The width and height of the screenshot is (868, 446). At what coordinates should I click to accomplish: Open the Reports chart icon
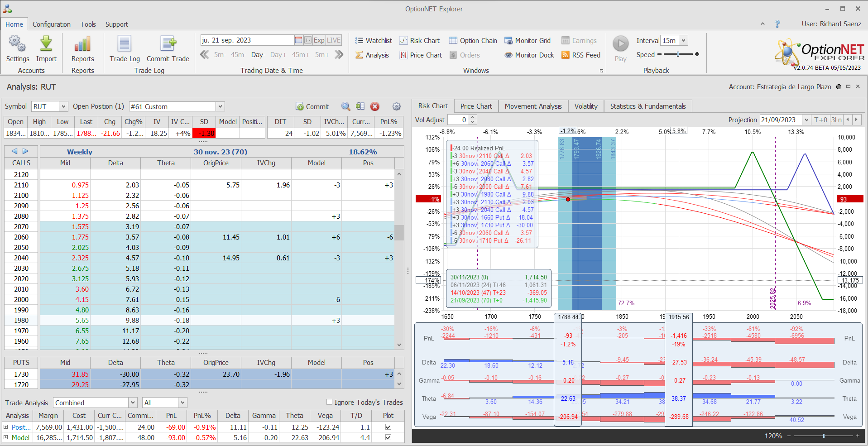[82, 44]
